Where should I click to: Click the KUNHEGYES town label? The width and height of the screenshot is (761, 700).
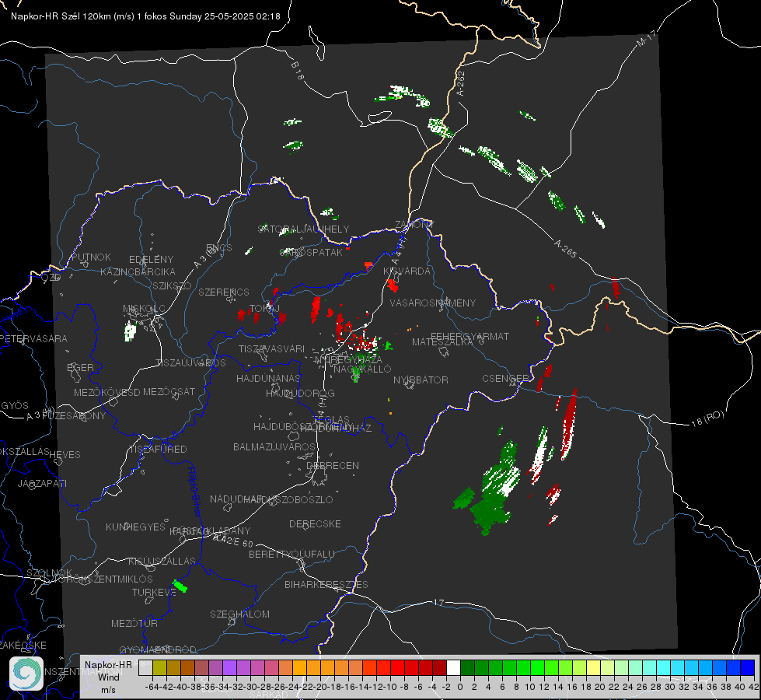click(135, 527)
